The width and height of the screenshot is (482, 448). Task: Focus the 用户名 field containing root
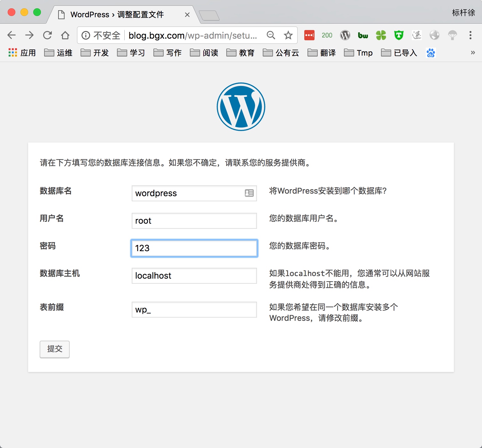point(194,221)
